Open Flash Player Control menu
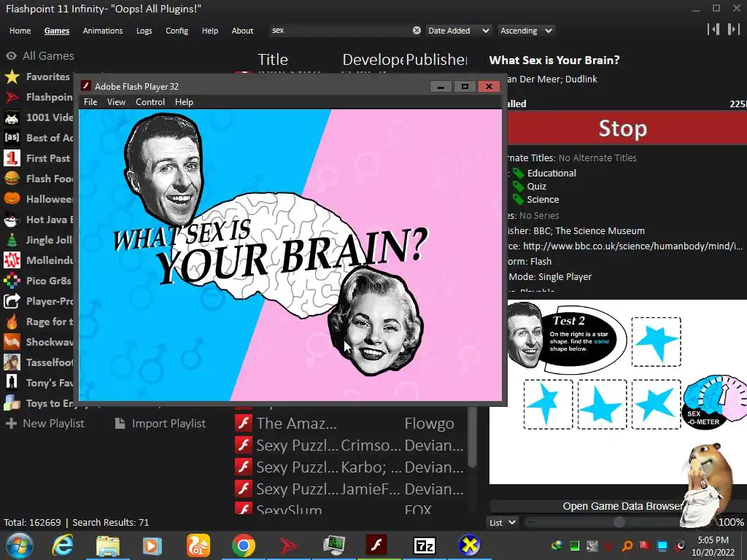 point(150,102)
